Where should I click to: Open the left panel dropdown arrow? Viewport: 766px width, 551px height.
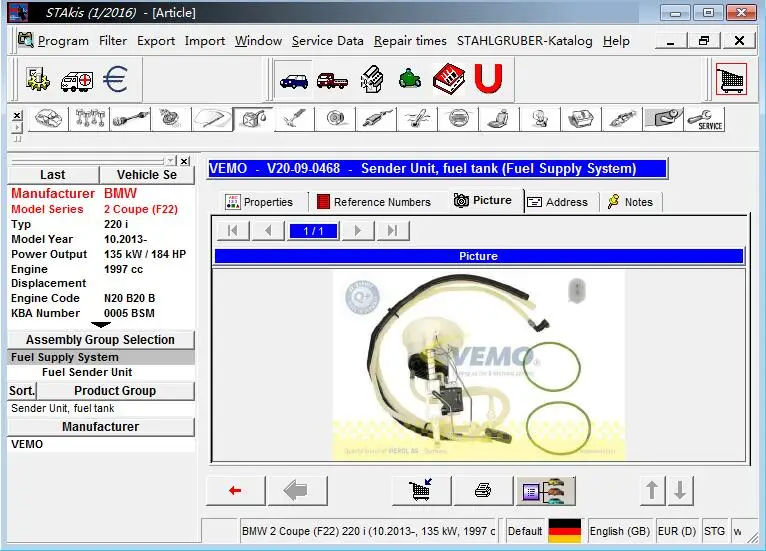[170, 161]
